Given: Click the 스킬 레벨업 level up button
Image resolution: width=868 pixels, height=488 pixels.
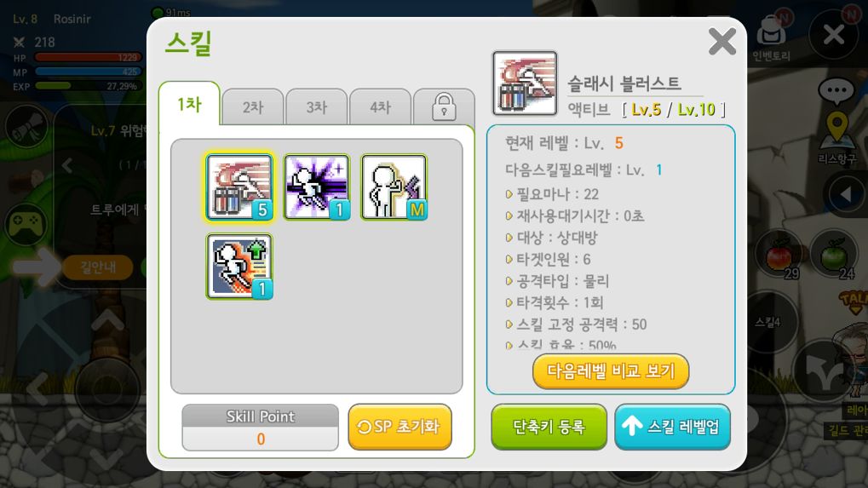Looking at the screenshot, I should [x=673, y=427].
